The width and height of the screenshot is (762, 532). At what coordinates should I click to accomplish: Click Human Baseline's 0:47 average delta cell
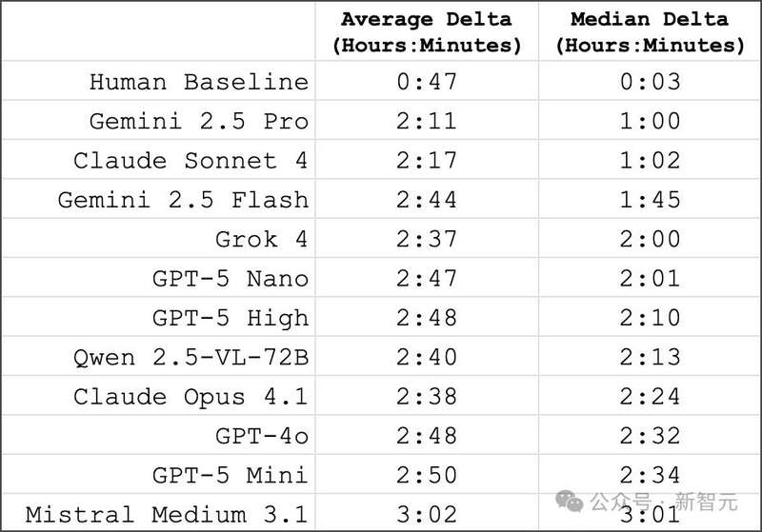(426, 82)
